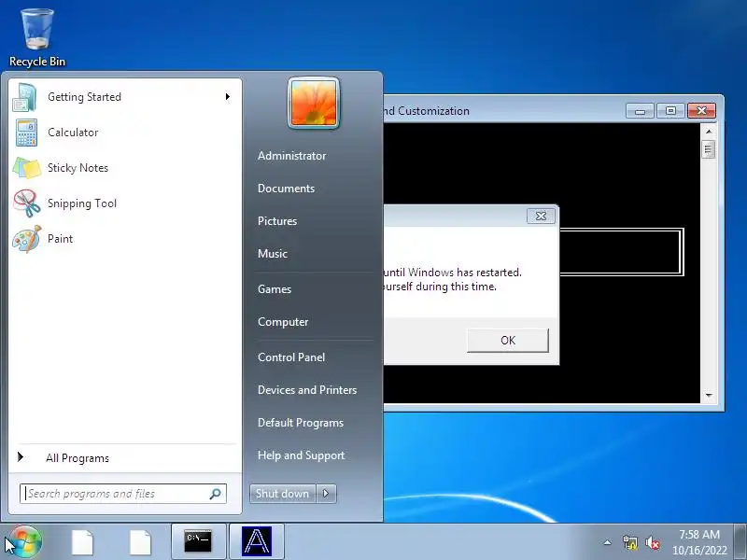Screen dimensions: 747x560
Task: Click the Getting Started icon
Action: [x=25, y=97]
